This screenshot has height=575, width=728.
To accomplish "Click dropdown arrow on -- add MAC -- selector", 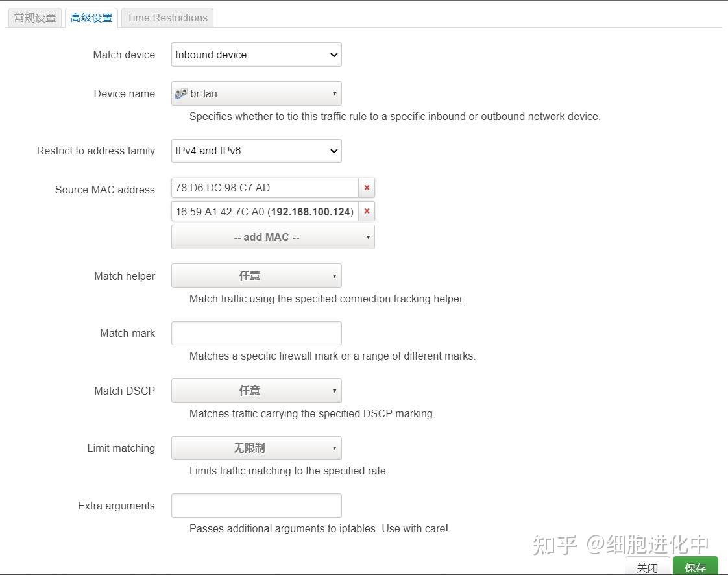I will coord(367,236).
